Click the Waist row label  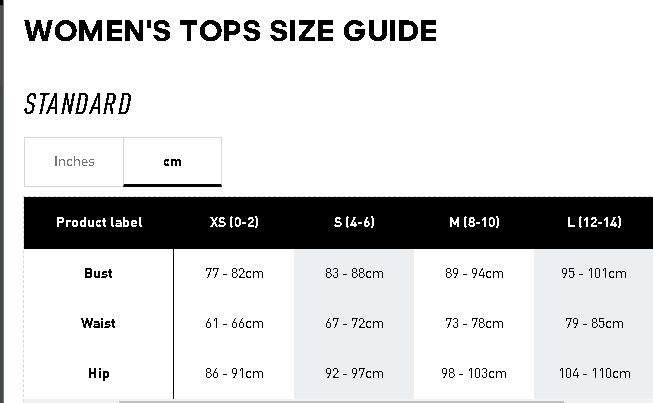click(98, 323)
